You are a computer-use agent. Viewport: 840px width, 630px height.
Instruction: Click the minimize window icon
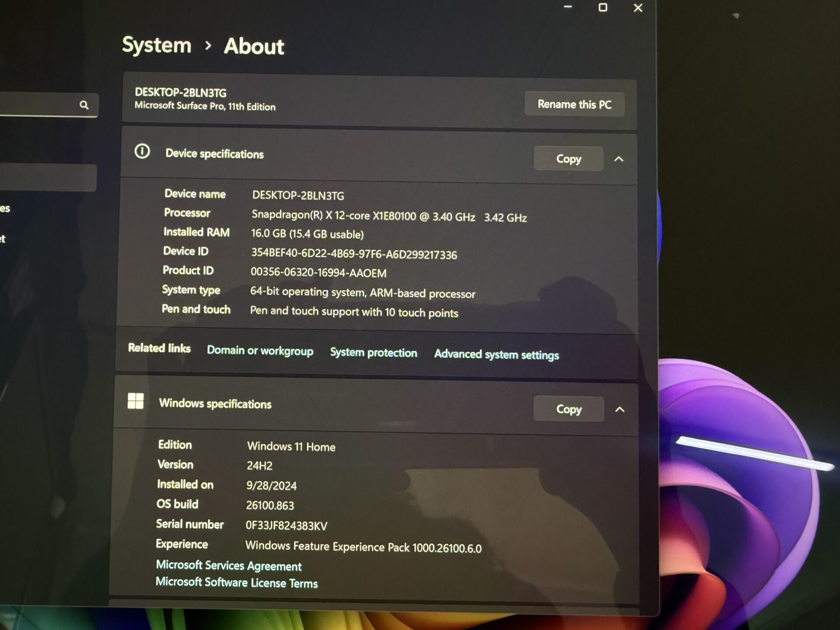tap(567, 7)
